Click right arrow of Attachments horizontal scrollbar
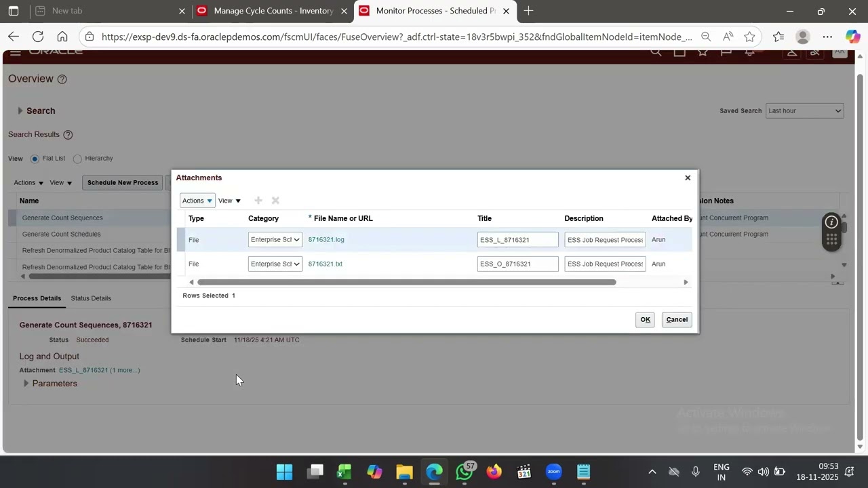868x488 pixels. coord(686,283)
